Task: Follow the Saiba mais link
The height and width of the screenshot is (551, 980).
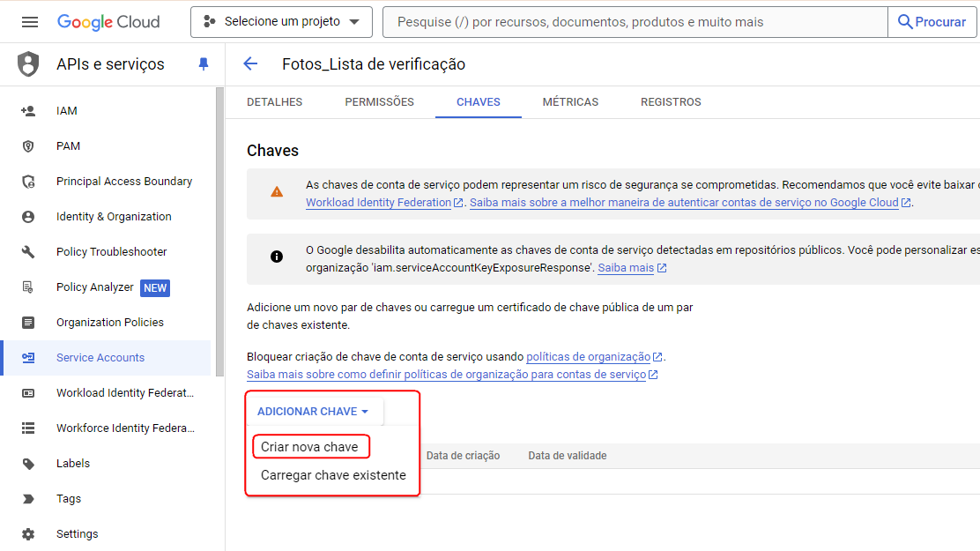Action: coord(632,268)
